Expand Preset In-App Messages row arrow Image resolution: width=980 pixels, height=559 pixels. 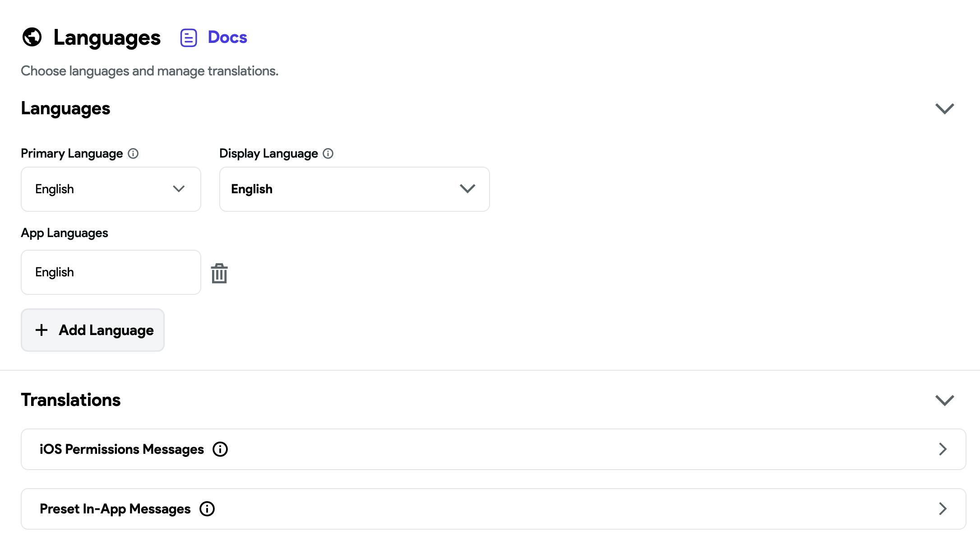click(x=943, y=509)
